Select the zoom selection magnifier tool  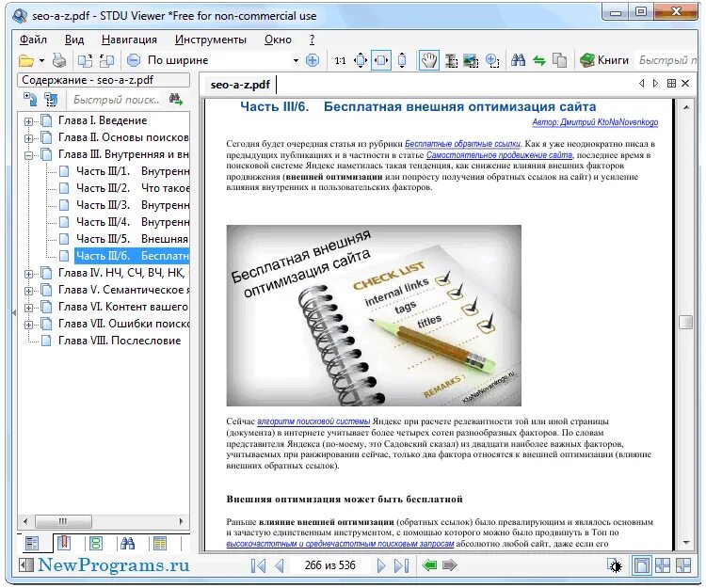tap(492, 61)
